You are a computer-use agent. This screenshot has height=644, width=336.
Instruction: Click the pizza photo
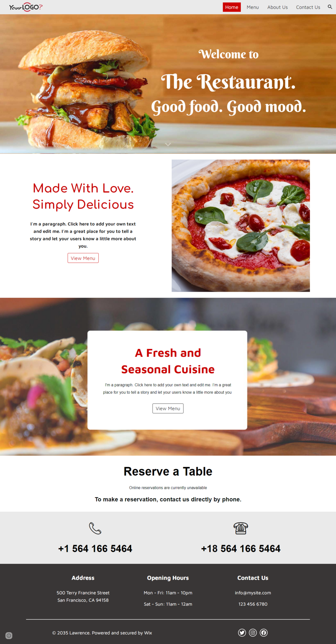[241, 226]
